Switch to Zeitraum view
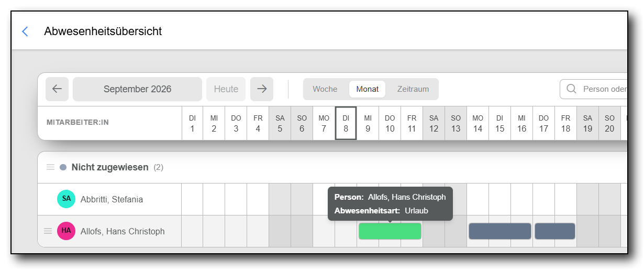Image resolution: width=644 pixels, height=270 pixels. pyautogui.click(x=413, y=89)
